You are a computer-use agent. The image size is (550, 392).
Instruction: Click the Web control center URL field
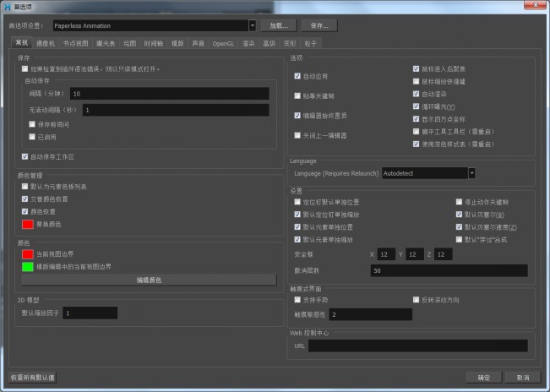[418, 346]
